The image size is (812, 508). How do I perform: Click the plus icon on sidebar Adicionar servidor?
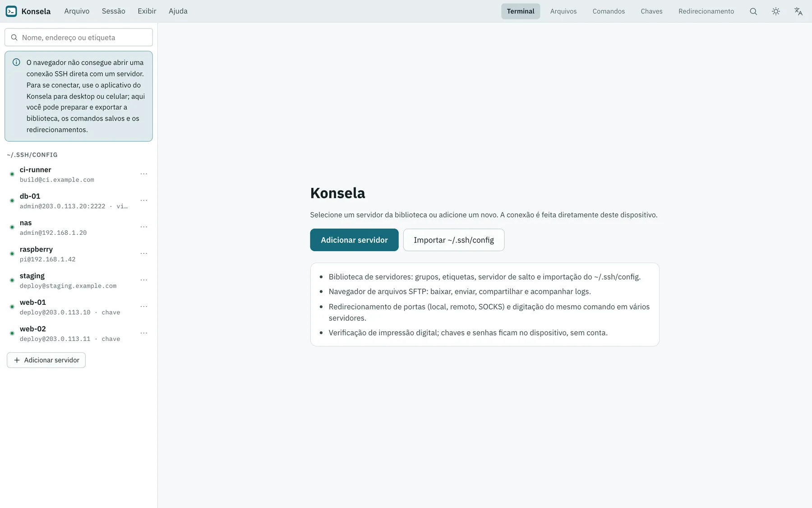coord(17,360)
